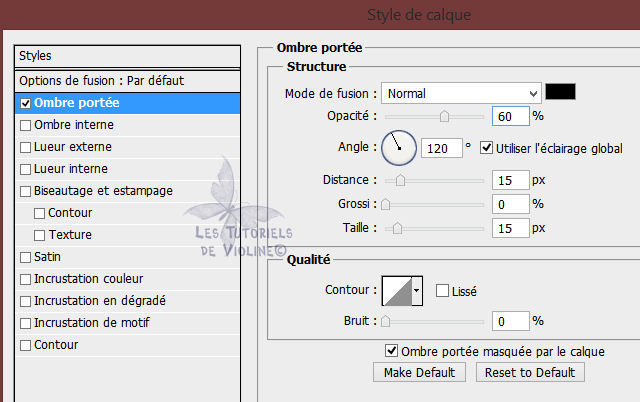The height and width of the screenshot is (402, 640).
Task: Click the Opacité value input field
Action: coord(510,117)
